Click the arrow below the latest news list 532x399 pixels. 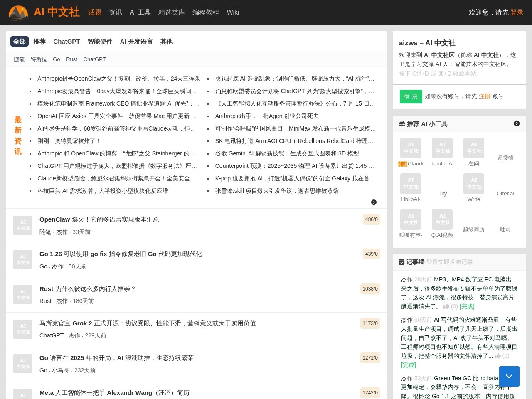pyautogui.click(x=374, y=202)
